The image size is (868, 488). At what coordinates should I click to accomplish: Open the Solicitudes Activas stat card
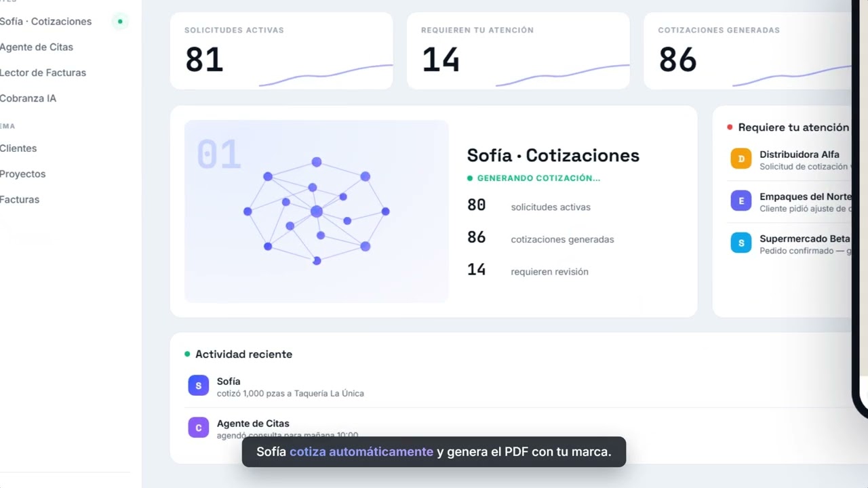point(281,51)
